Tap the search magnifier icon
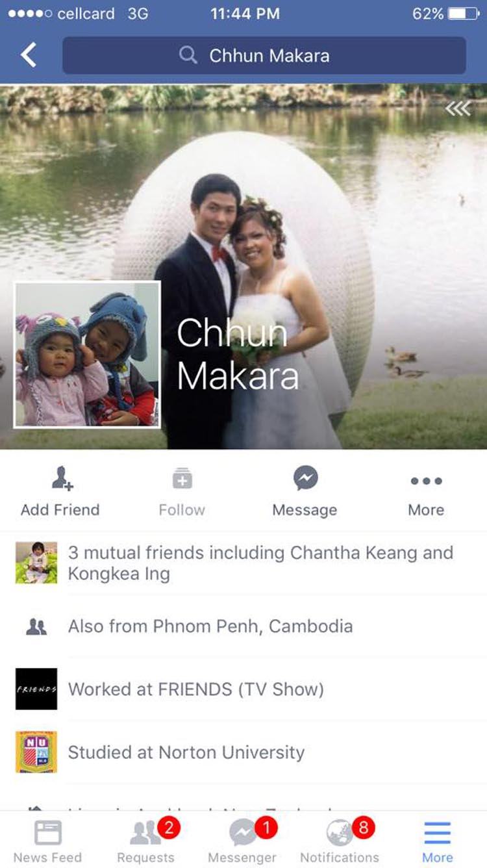The height and width of the screenshot is (868, 487). pos(188,55)
